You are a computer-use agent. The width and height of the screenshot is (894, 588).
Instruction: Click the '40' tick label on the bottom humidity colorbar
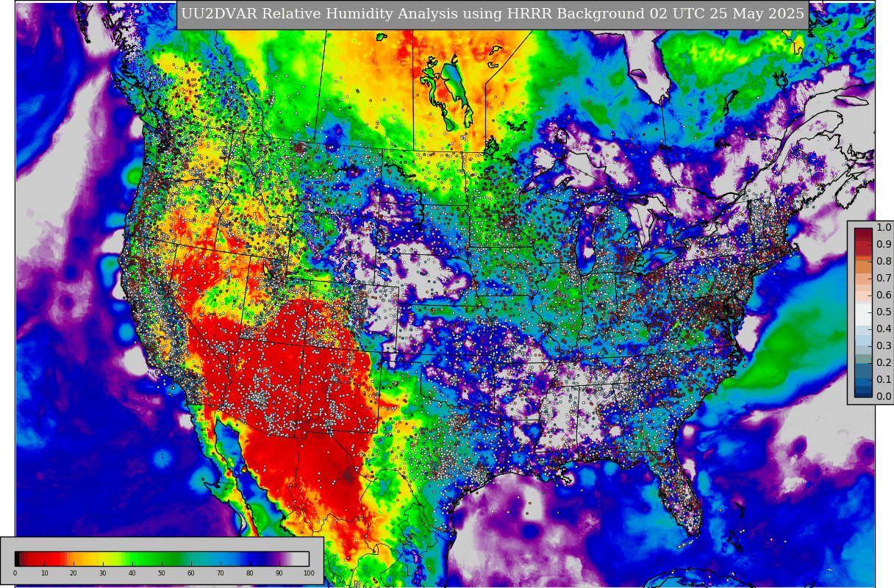pos(132,573)
